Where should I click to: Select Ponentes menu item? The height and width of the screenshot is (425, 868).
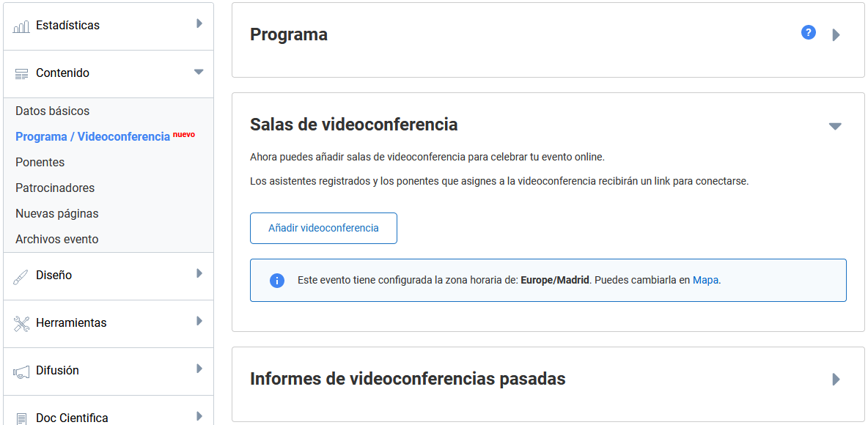(x=40, y=163)
